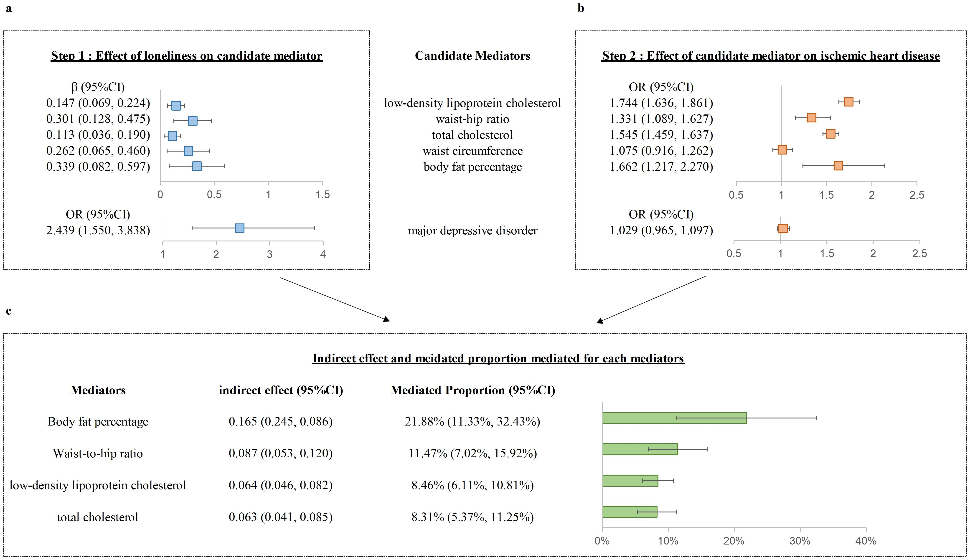This screenshot has width=970, height=560.
Task: Select the waist circumference mediator label
Action: point(473,151)
